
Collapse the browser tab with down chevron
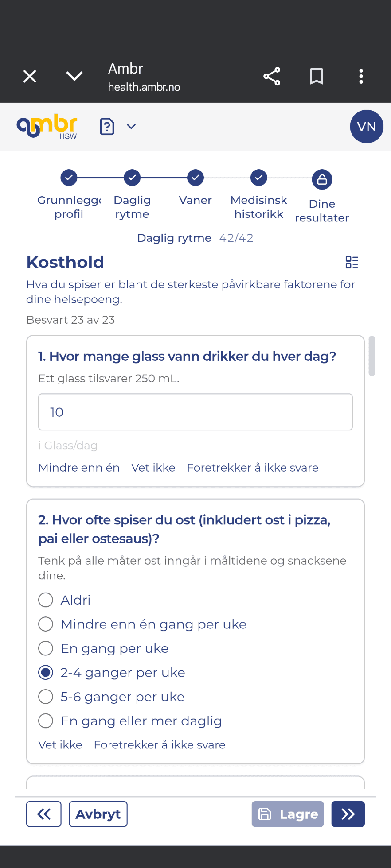[74, 76]
